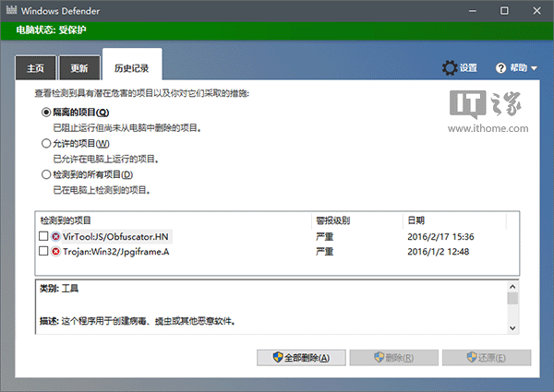Switch to the 主页 tab
Screen dimensions: 554x392
(35, 68)
